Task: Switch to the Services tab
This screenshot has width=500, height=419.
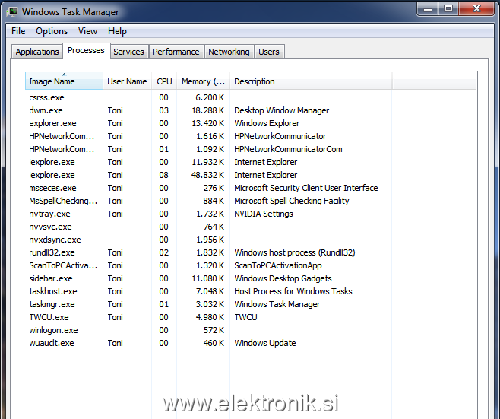Action: [129, 52]
